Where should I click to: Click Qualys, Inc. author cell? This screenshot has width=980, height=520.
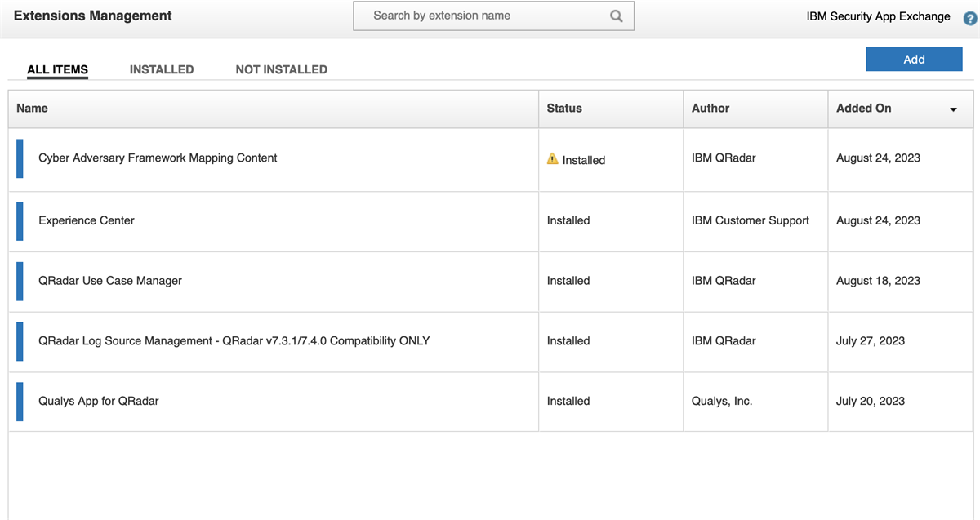point(722,402)
